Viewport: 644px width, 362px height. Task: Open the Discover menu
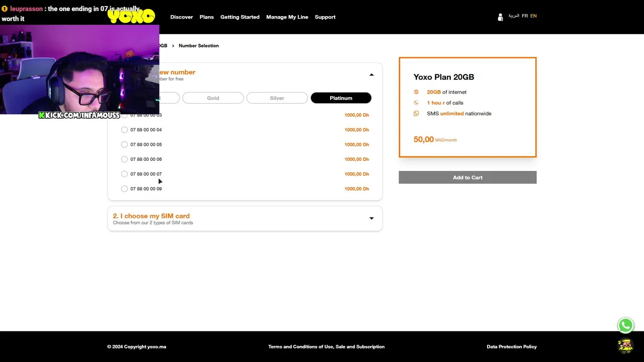(182, 17)
